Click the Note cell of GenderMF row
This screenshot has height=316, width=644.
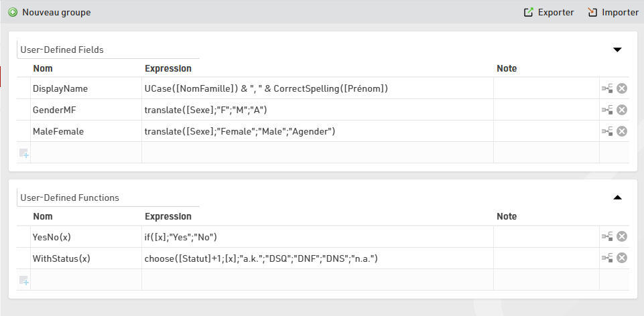[545, 110]
